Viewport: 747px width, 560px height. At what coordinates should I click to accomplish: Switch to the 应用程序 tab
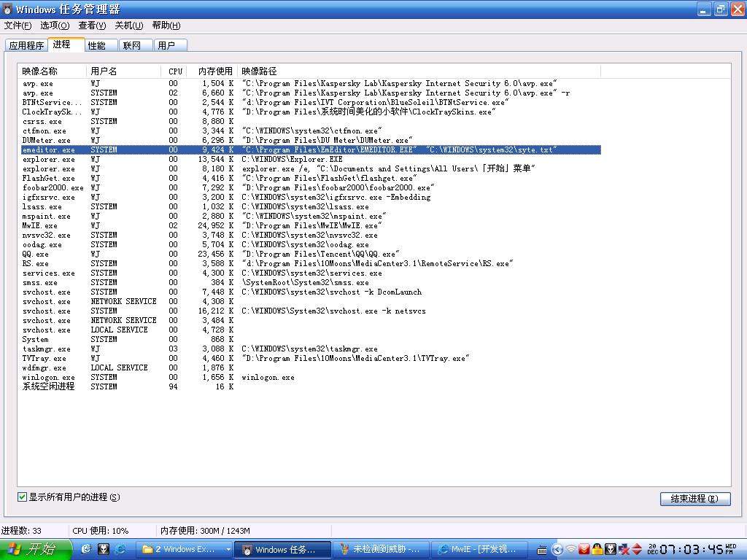27,46
